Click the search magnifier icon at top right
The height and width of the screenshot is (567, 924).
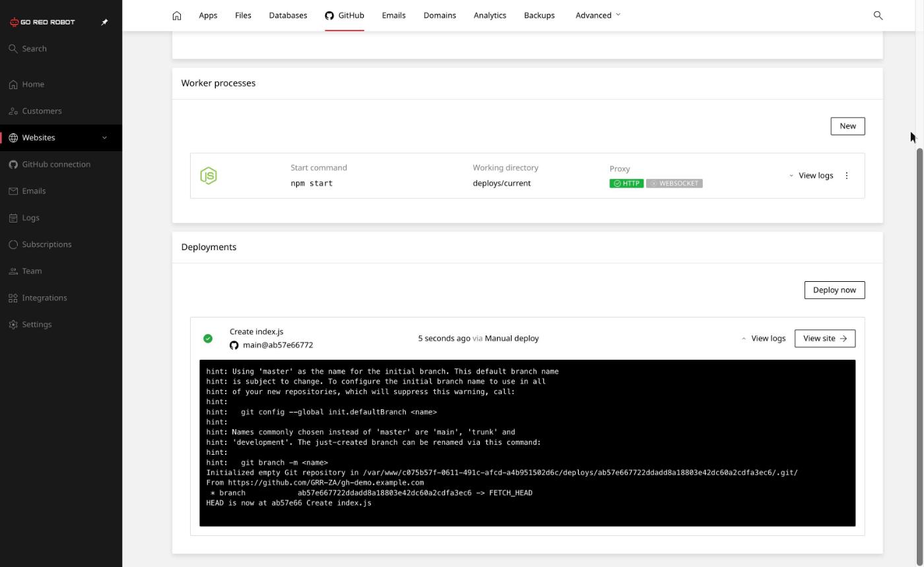tap(878, 15)
